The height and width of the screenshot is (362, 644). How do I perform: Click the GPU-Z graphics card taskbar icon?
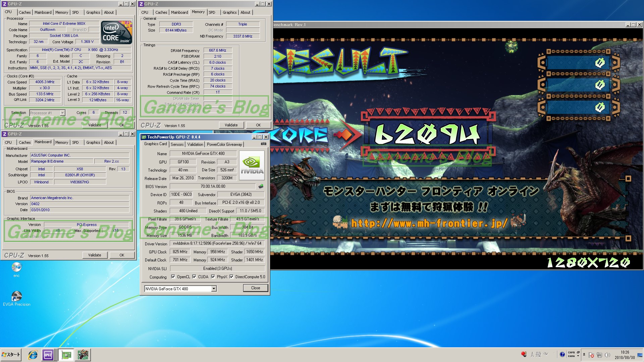[66, 355]
